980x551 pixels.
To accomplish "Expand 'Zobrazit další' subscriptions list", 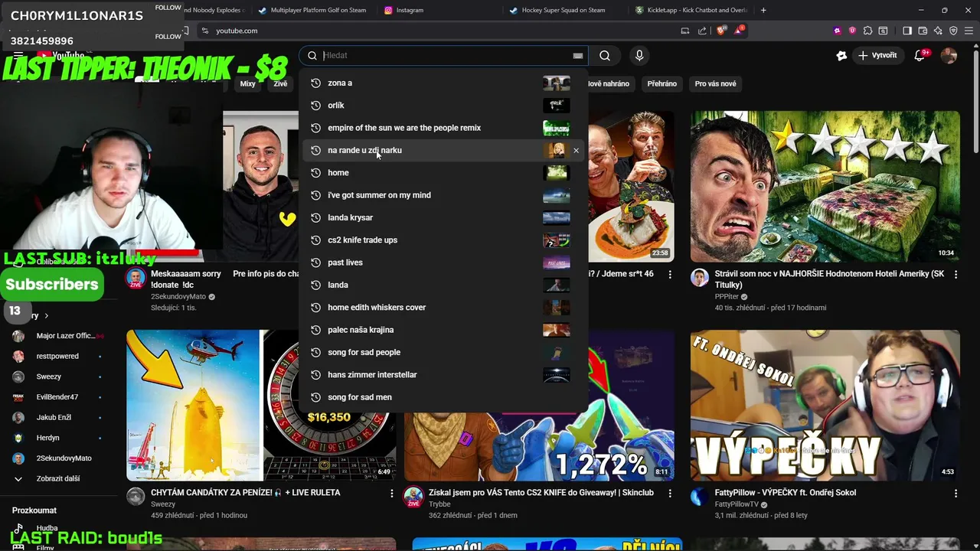I will click(58, 478).
